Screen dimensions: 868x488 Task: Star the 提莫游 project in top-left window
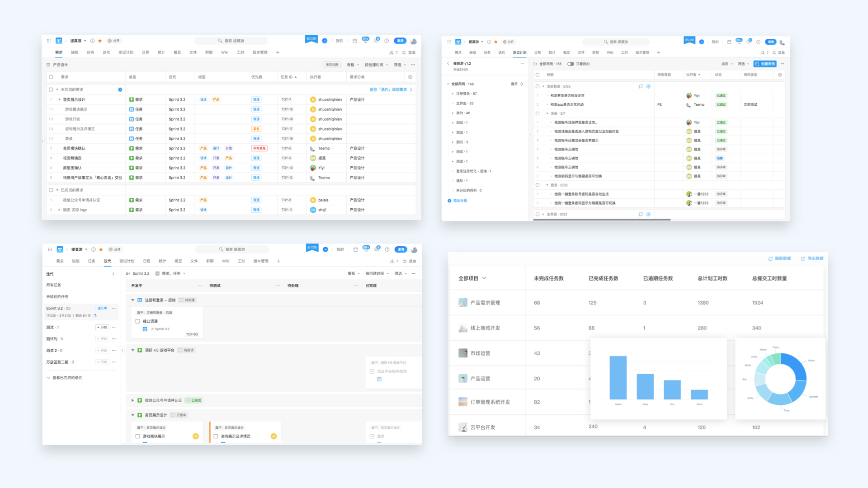click(100, 41)
